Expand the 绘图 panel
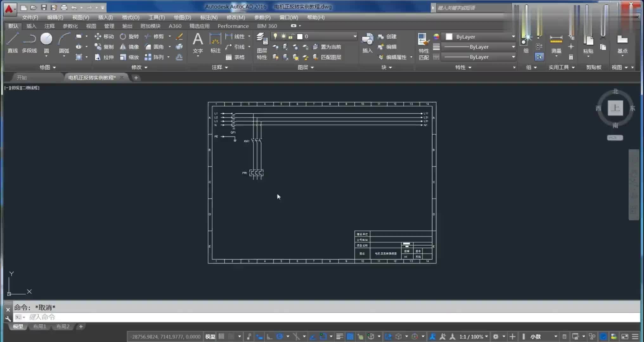644x342 pixels. point(48,67)
